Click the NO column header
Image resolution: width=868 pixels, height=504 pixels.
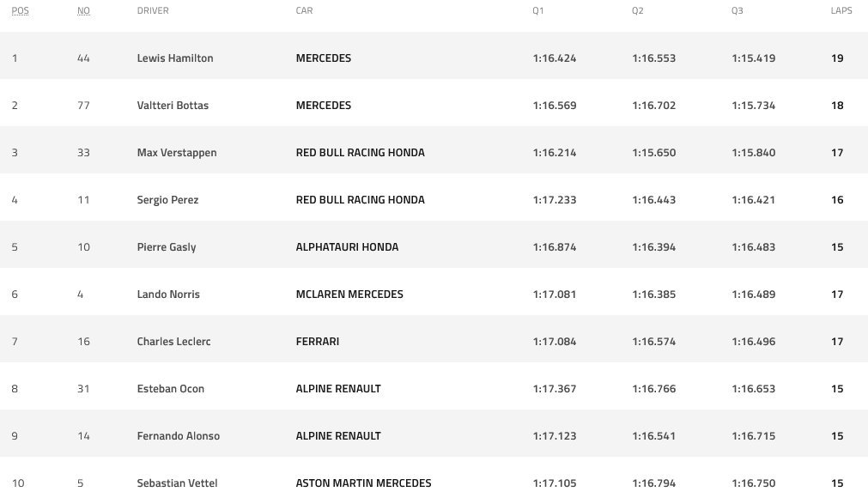tap(83, 11)
